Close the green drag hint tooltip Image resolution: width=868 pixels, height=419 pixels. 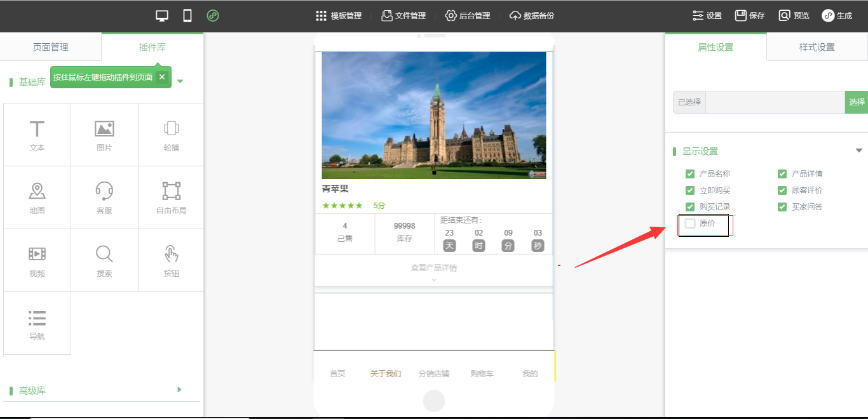(162, 77)
